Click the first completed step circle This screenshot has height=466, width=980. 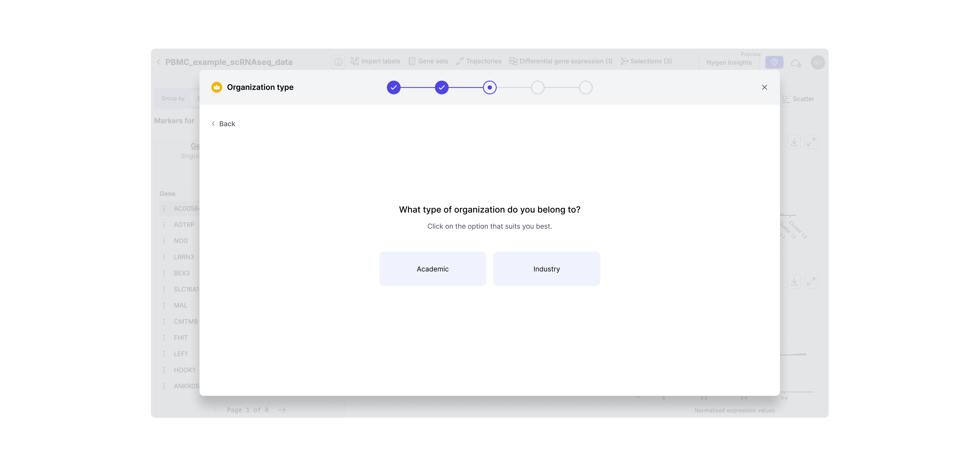point(393,88)
